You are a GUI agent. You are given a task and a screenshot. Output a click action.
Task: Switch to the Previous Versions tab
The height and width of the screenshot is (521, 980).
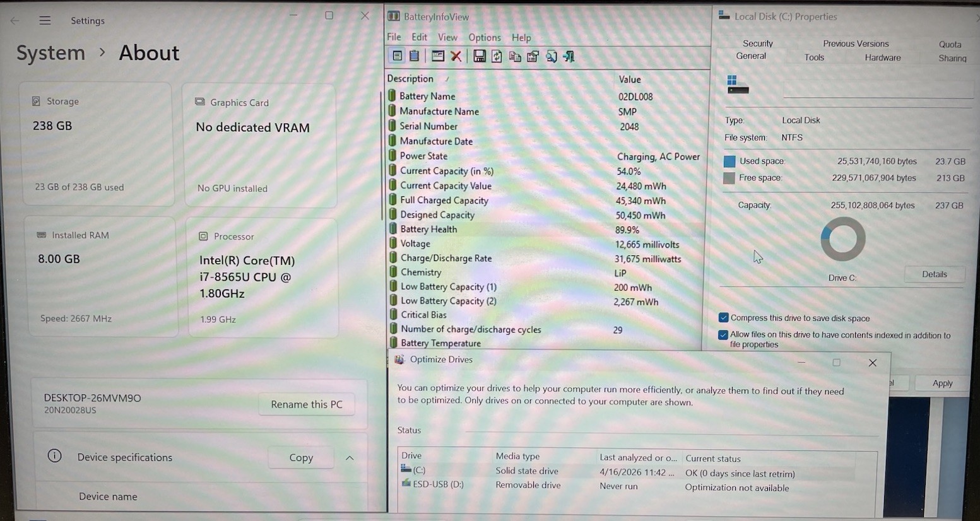click(856, 44)
